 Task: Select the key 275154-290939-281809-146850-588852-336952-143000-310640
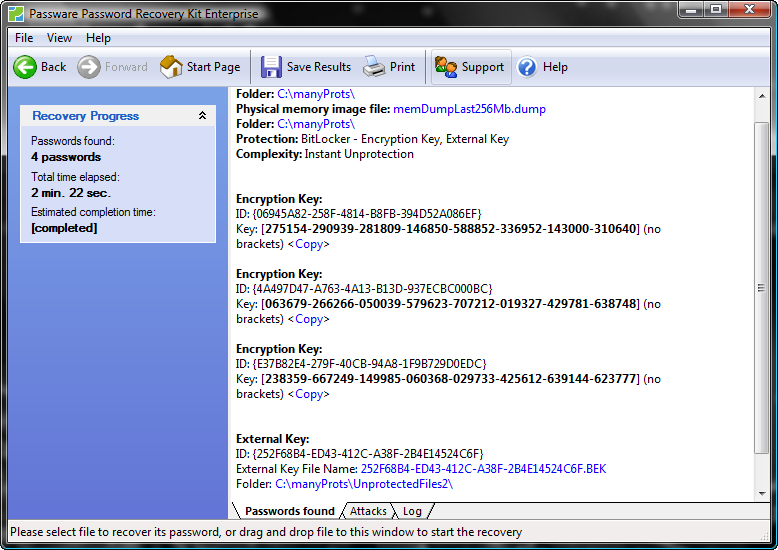451,229
